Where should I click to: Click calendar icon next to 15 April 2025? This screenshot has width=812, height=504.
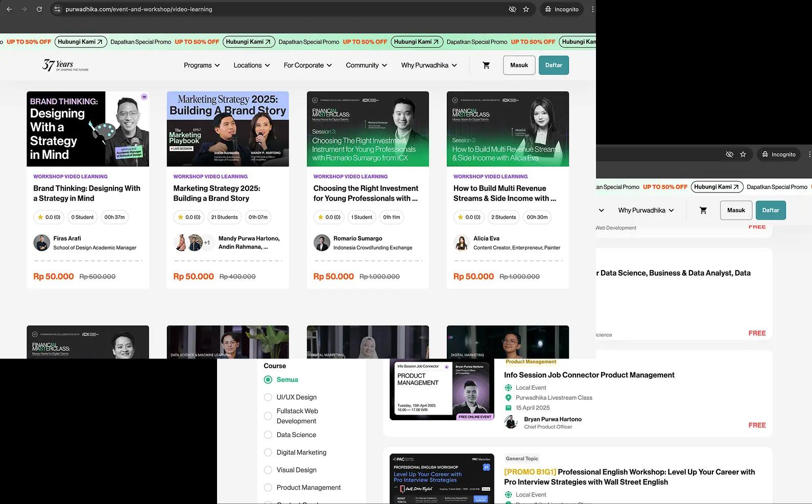[508, 407]
